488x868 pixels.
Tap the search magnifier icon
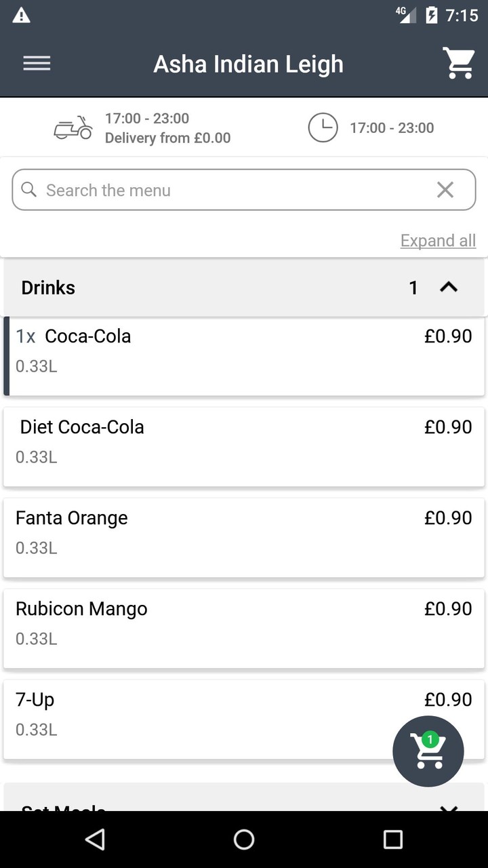29,190
